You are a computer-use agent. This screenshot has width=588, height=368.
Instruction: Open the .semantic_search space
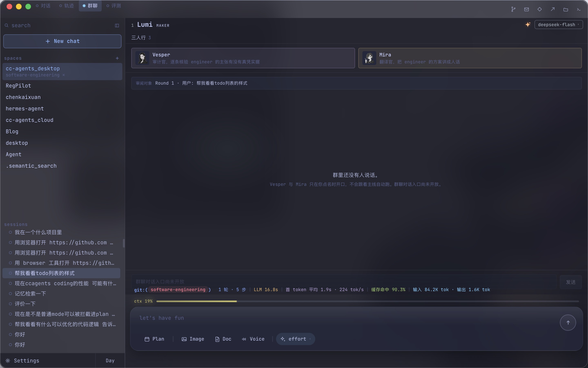pos(62,166)
